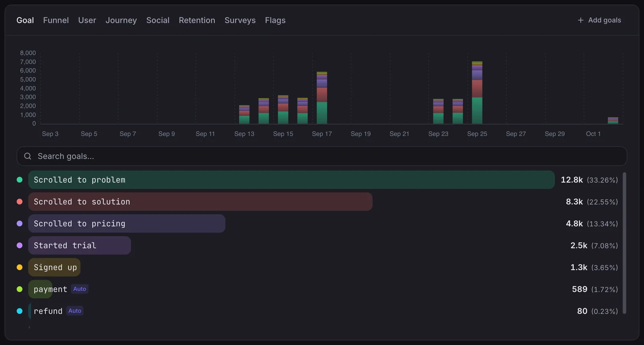
Task: Switch to the Journey tab
Action: click(121, 20)
